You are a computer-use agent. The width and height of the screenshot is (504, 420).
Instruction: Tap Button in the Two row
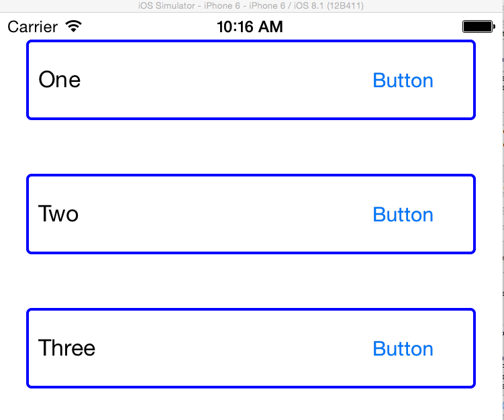click(x=403, y=215)
